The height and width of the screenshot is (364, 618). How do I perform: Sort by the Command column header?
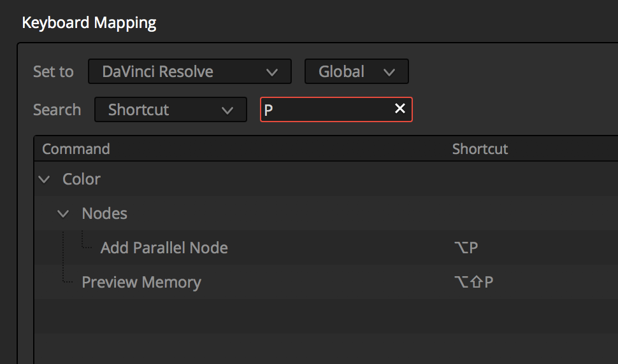(x=76, y=149)
